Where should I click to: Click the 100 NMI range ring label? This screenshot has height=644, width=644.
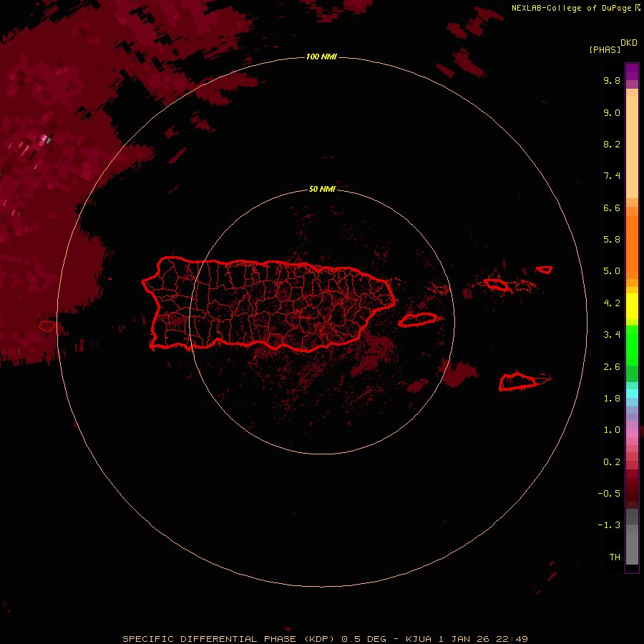point(321,57)
